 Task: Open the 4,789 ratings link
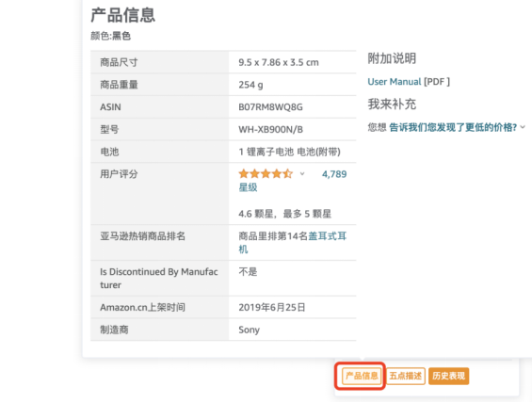point(334,174)
